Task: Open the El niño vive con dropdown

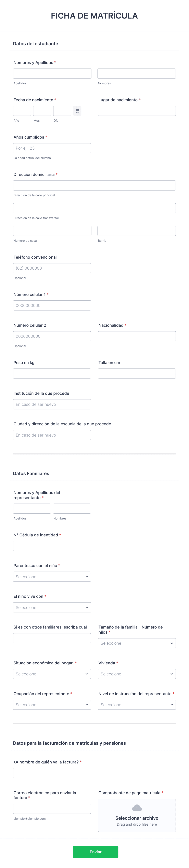Action: [52, 607]
